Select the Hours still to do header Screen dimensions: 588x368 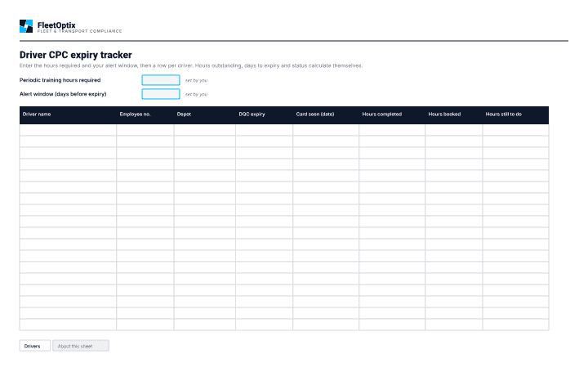515,114
